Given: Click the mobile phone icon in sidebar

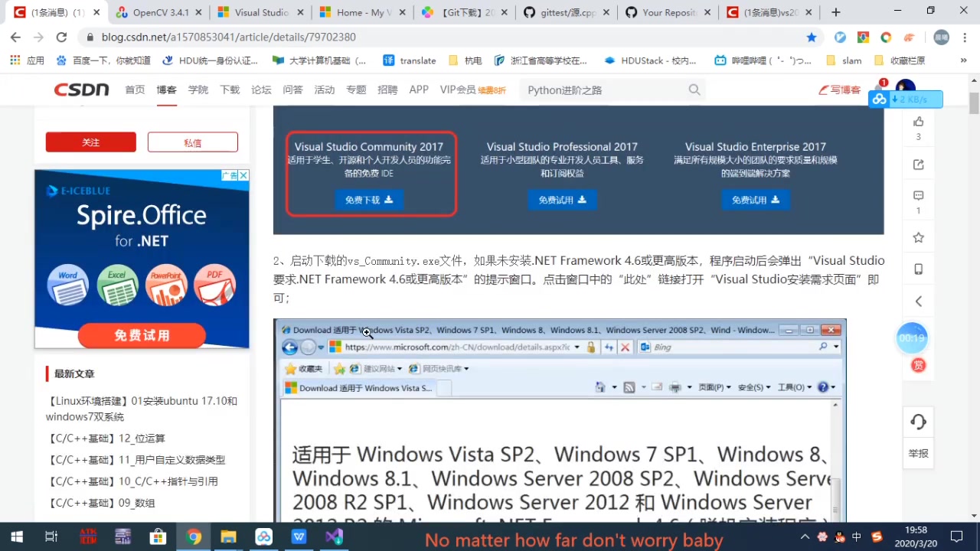Looking at the screenshot, I should (x=919, y=269).
